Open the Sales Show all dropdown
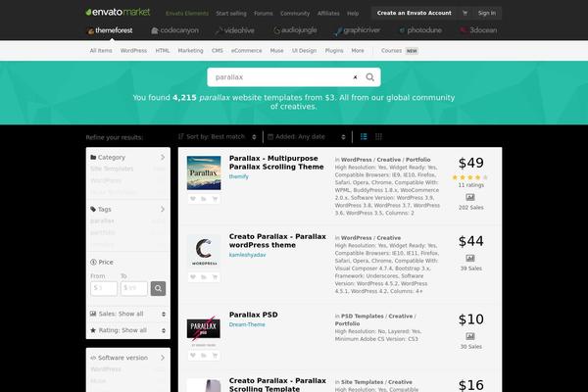 pos(127,314)
